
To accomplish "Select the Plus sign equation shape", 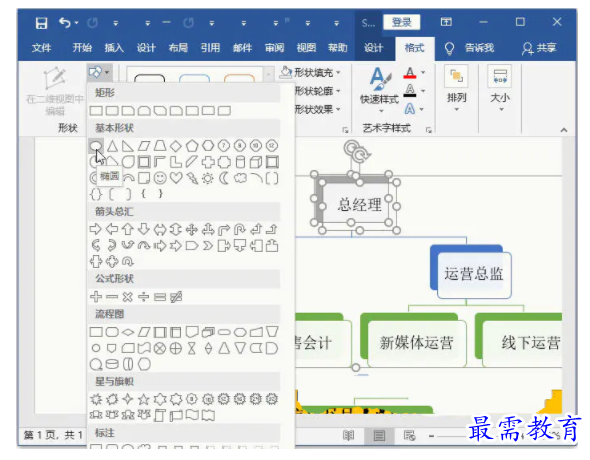I will 96,297.
